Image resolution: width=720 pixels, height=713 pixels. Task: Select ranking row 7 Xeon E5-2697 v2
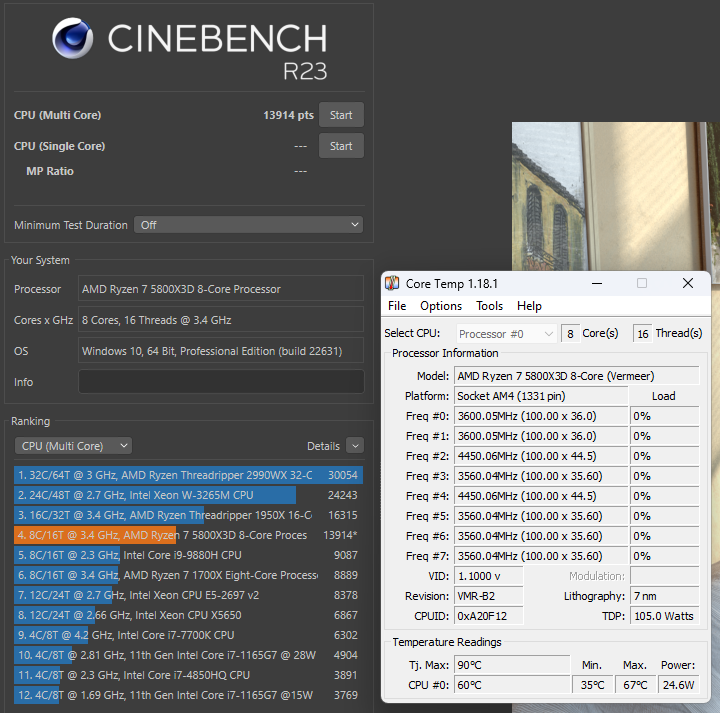coord(188,595)
